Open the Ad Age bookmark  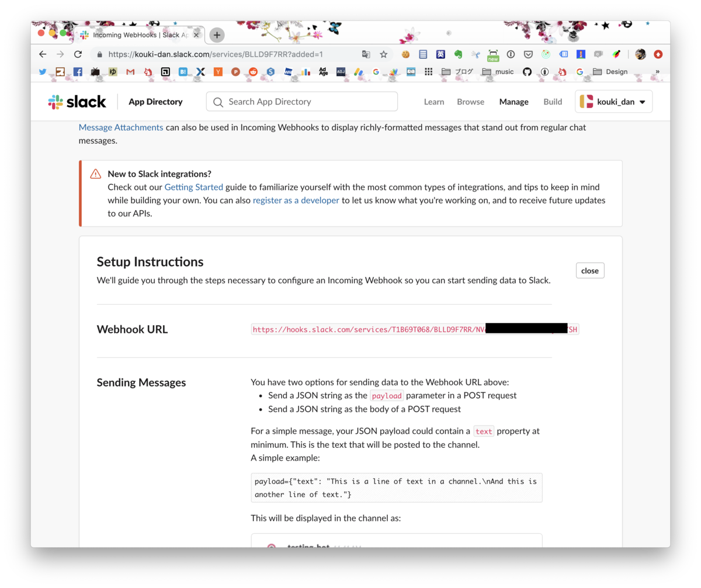323,72
